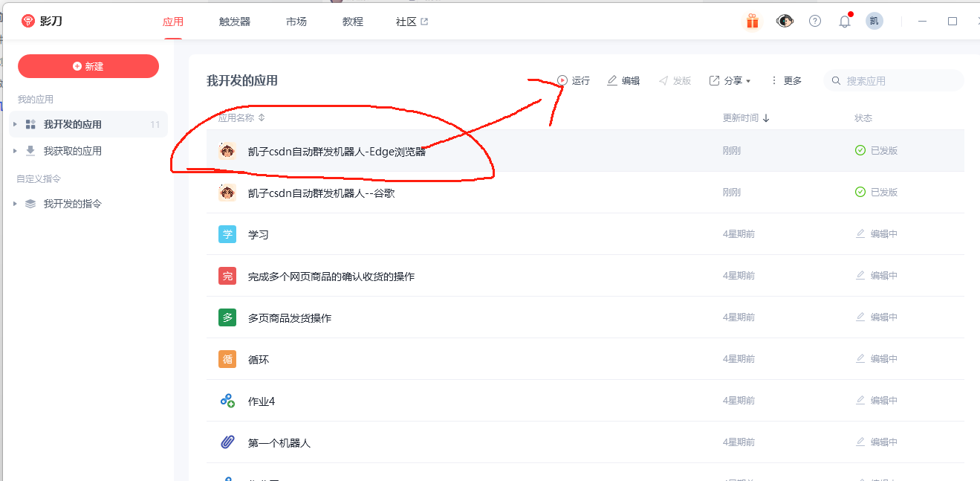Select the 学习 app row

pyautogui.click(x=585, y=234)
